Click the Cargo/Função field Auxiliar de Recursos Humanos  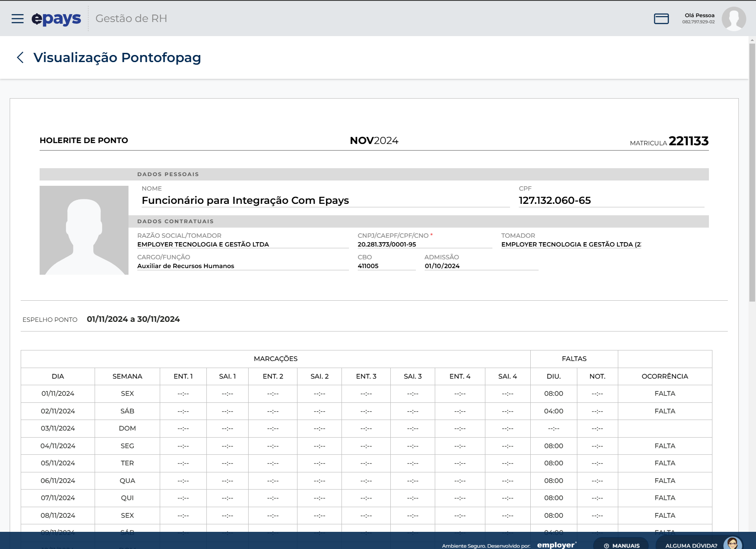[x=186, y=266]
